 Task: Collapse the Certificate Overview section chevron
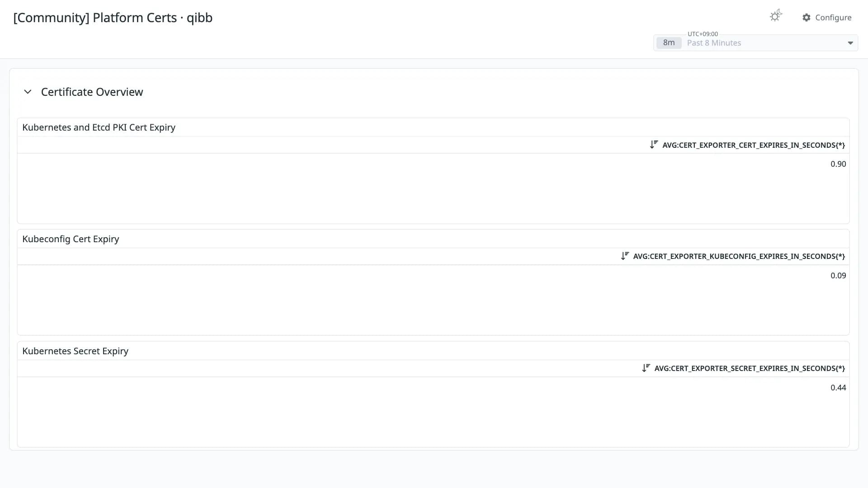[28, 92]
